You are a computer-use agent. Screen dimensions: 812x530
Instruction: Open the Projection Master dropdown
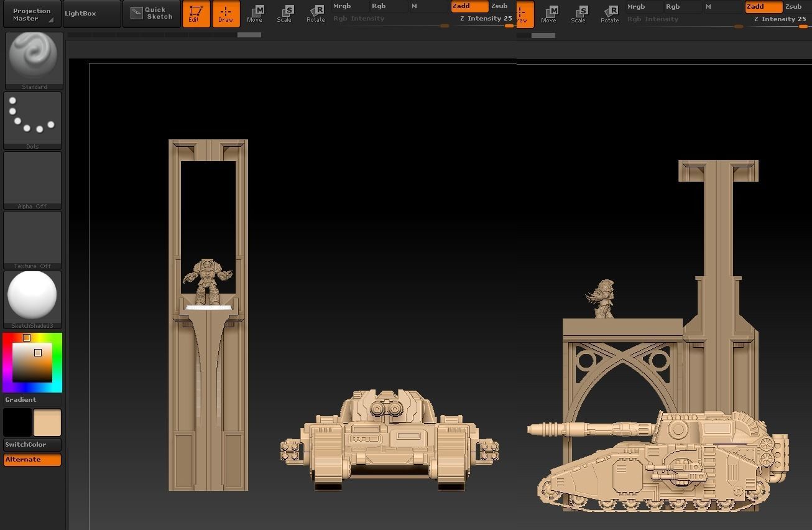click(32, 14)
